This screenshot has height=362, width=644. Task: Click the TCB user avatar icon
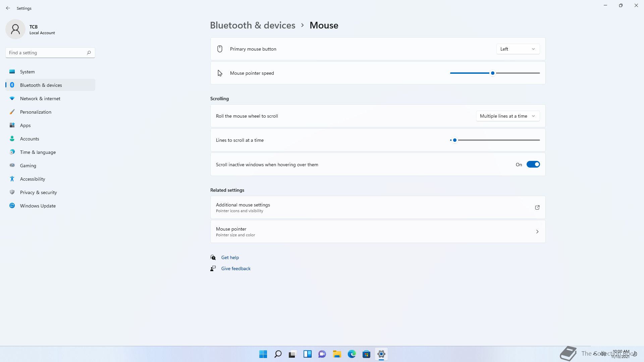pyautogui.click(x=15, y=29)
